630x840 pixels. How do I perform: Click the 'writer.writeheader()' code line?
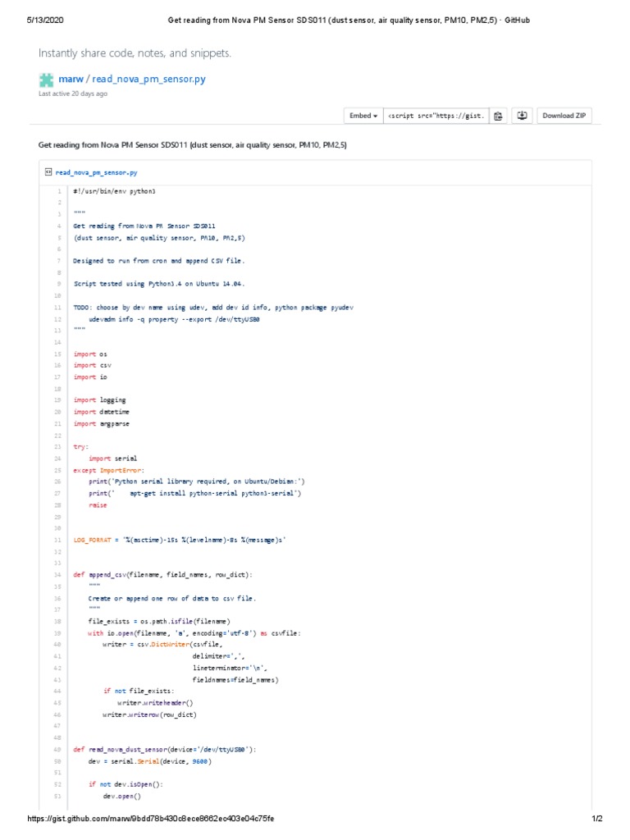click(x=155, y=703)
